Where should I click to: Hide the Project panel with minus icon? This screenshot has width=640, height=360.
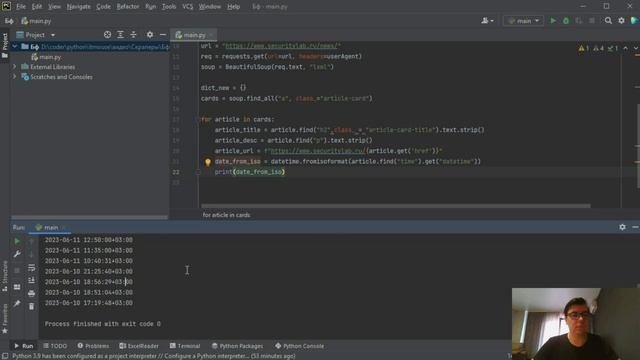pyautogui.click(x=162, y=35)
